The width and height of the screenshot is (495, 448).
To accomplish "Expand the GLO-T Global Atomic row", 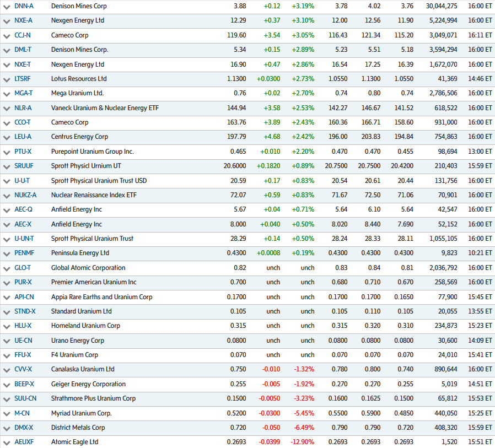I will (7, 268).
